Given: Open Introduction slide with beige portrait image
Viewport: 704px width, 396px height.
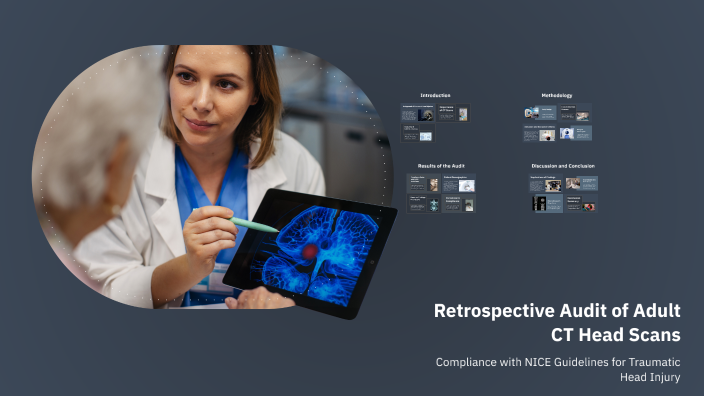Looking at the screenshot, I should pyautogui.click(x=453, y=113).
